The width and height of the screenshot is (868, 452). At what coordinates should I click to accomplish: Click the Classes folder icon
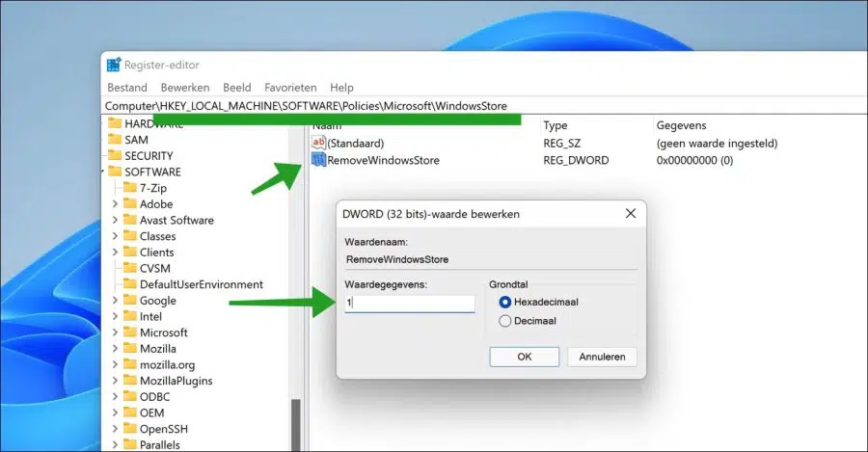point(130,236)
